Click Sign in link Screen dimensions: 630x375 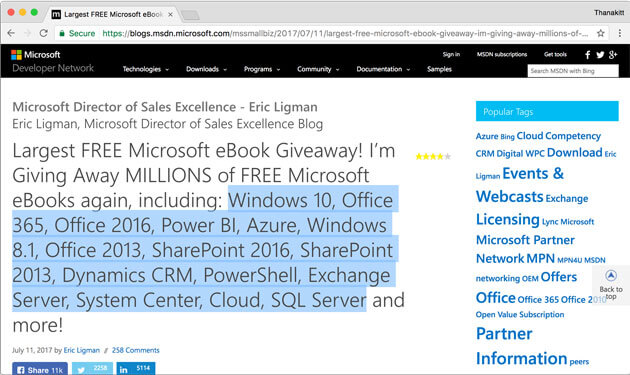tap(451, 54)
